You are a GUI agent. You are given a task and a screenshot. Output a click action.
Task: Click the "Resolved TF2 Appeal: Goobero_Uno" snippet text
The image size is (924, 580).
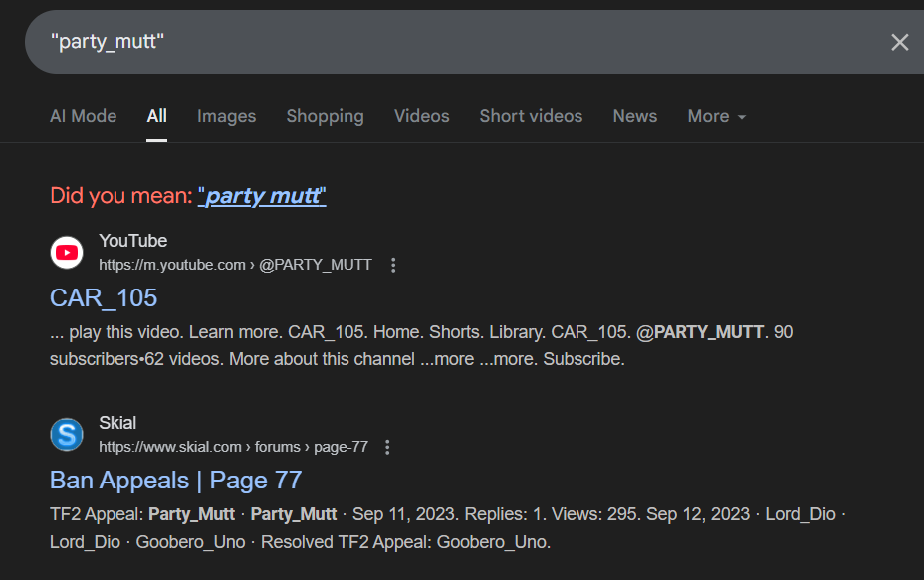[x=405, y=542]
